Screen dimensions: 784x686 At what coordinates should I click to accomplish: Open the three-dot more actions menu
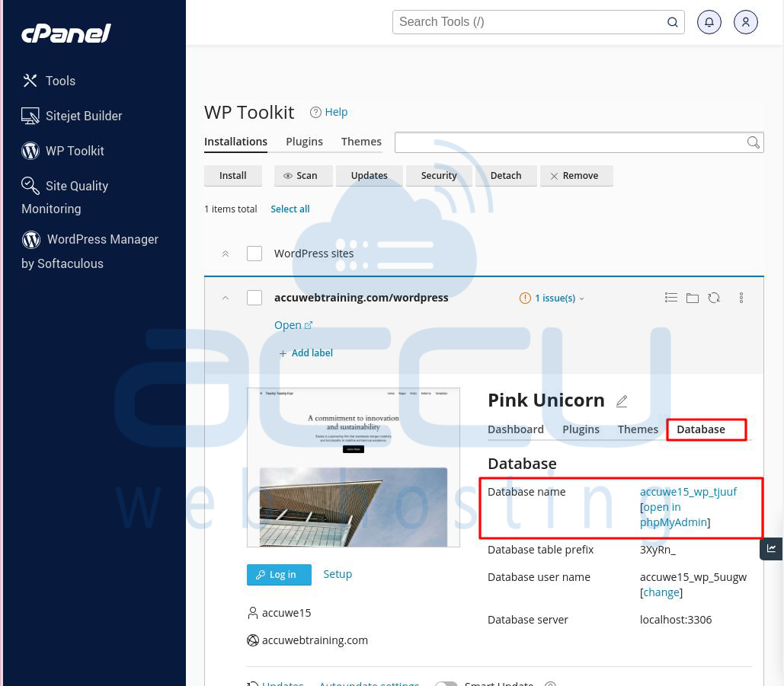pos(741,298)
